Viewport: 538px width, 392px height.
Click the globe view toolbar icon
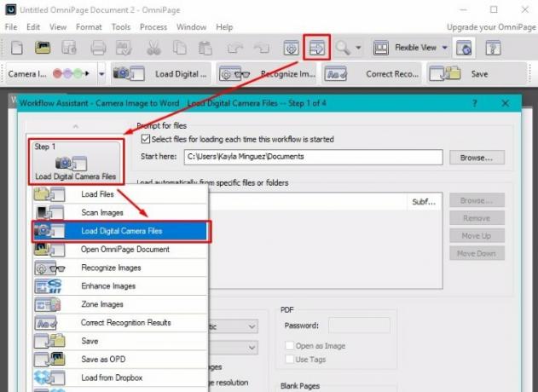[464, 48]
